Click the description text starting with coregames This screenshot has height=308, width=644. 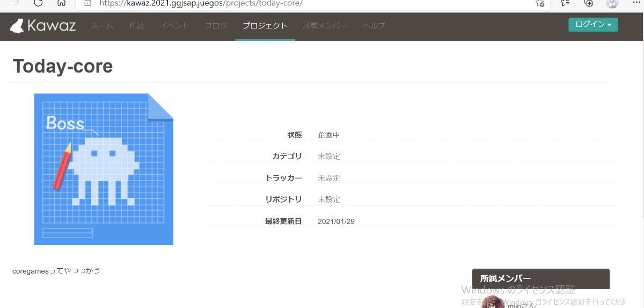tap(56, 270)
